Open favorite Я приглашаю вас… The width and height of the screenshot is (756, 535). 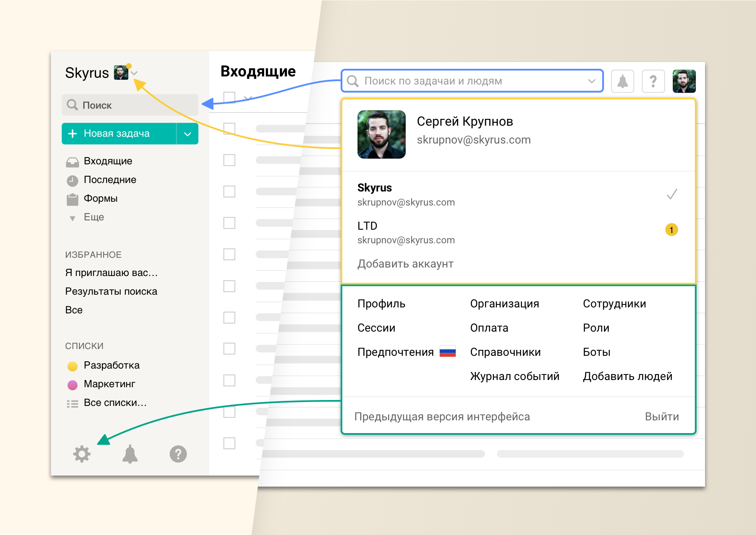point(111,273)
